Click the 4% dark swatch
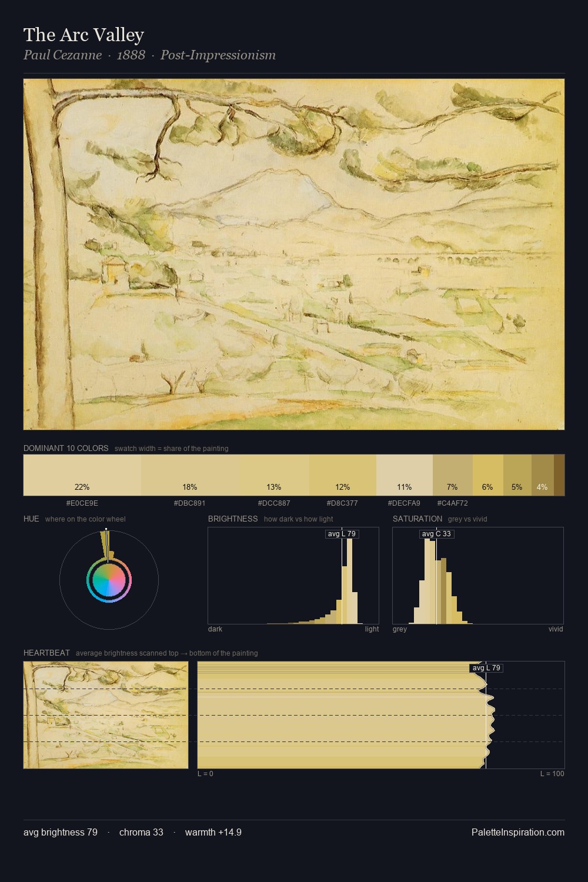Viewport: 588px width, 882px height. pyautogui.click(x=543, y=475)
